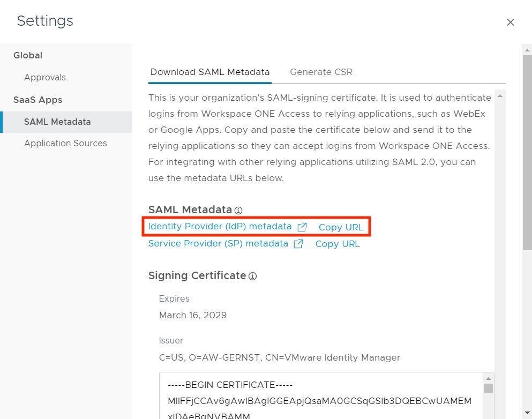
Task: Click the info icon beside SAML Metadata heading
Action: point(238,211)
